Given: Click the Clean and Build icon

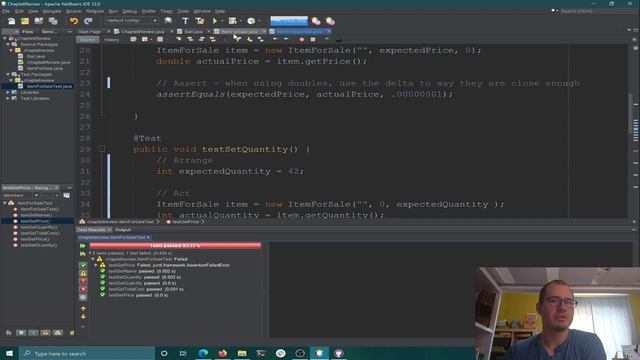Looking at the screenshot, I should click(200, 21).
